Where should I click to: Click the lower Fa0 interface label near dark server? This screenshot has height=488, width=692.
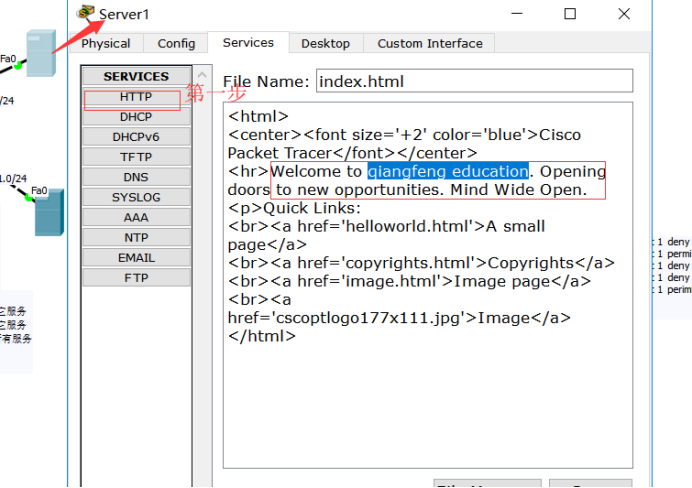coord(39,191)
